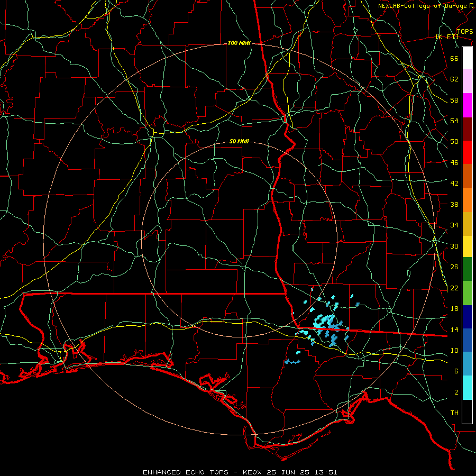This screenshot has height=476, width=476.
Task: Click the "58" legend value
Action: [454, 100]
